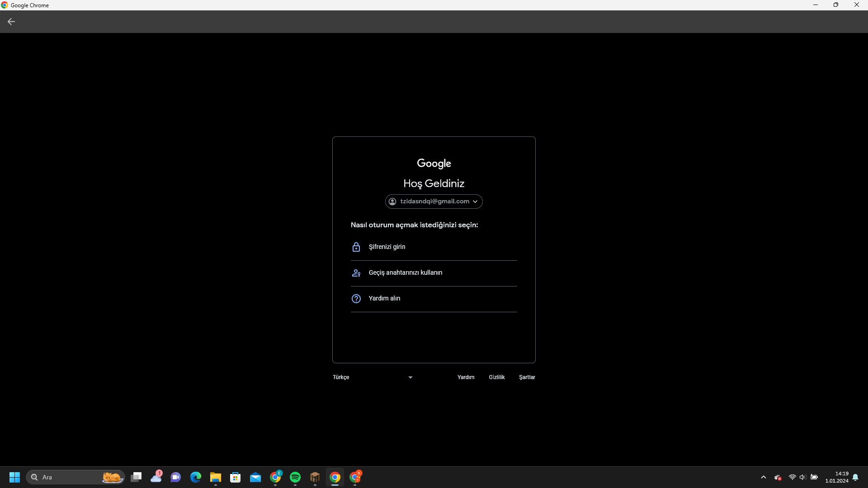Screen dimensions: 868x488
Task: Open the tzidasndqi@gmail.com account switcher dropdown
Action: coord(434,202)
